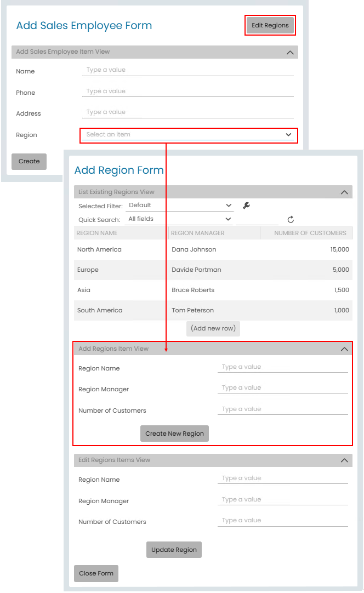Click the wrench filter settings icon
Screen dimensions: 364x593
pyautogui.click(x=246, y=206)
